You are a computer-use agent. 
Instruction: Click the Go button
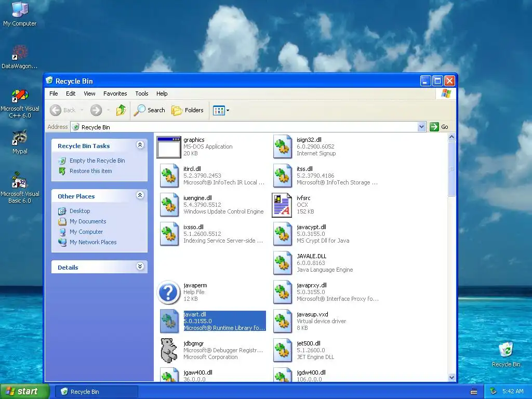(440, 127)
